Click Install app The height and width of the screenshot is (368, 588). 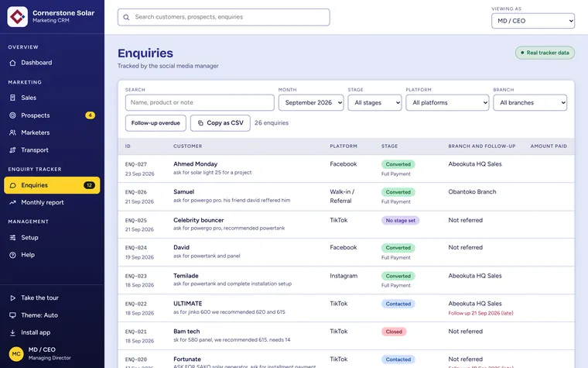(x=52, y=332)
